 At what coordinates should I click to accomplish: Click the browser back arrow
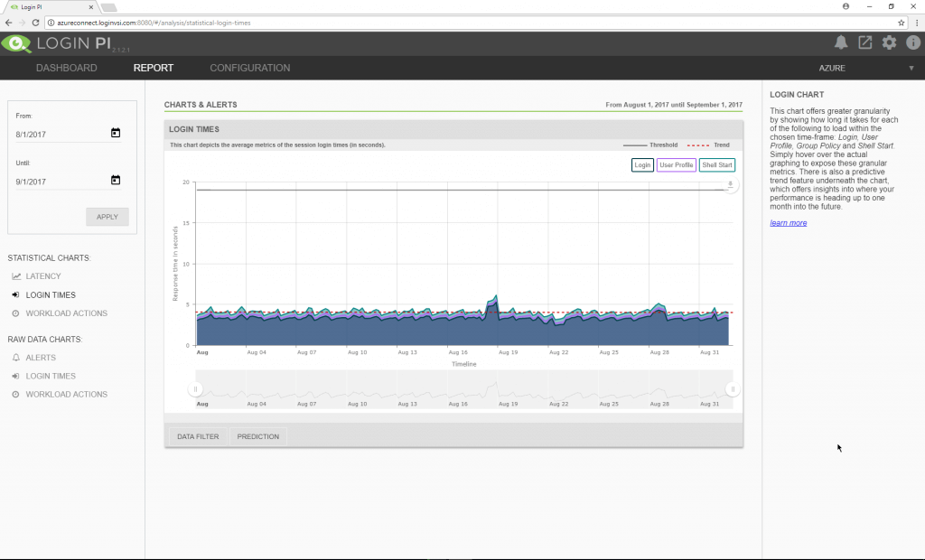point(8,23)
